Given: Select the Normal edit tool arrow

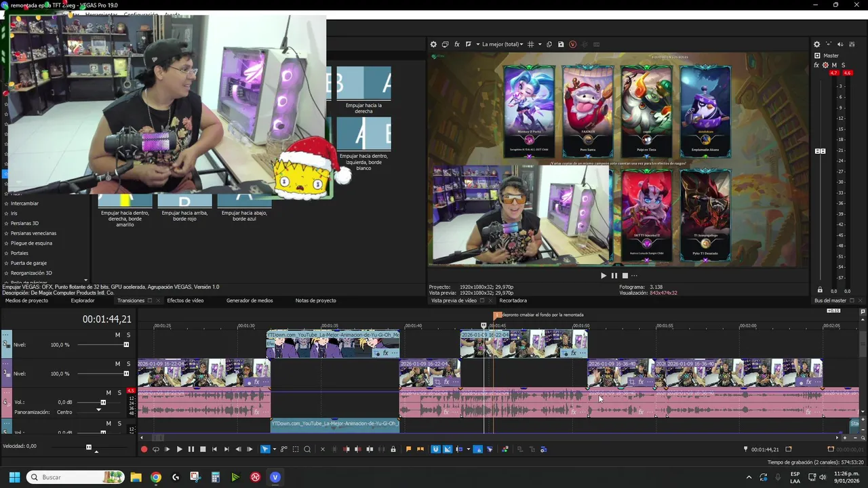Looking at the screenshot, I should [265, 449].
